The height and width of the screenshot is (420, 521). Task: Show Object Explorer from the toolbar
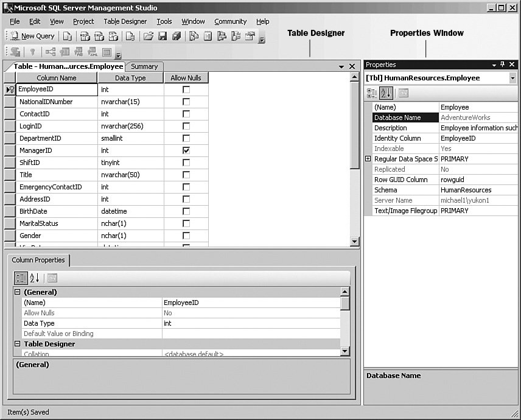pyautogui.click(x=222, y=36)
